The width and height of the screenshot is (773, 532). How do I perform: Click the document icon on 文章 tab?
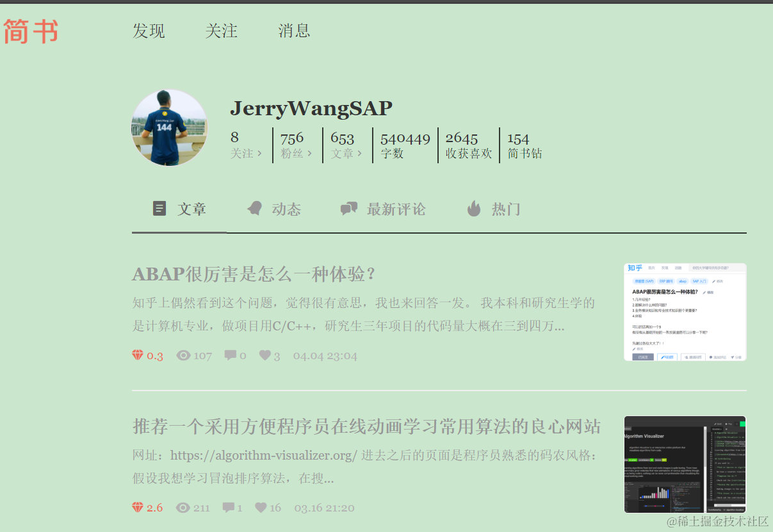click(159, 208)
